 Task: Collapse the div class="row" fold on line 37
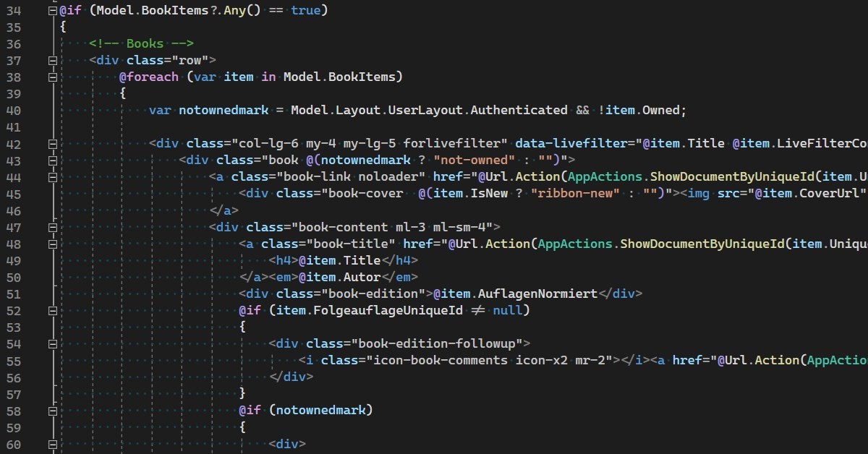point(51,61)
